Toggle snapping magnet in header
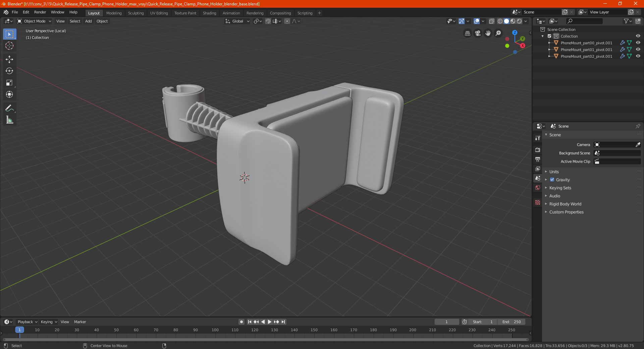The height and width of the screenshot is (349, 644). (268, 21)
